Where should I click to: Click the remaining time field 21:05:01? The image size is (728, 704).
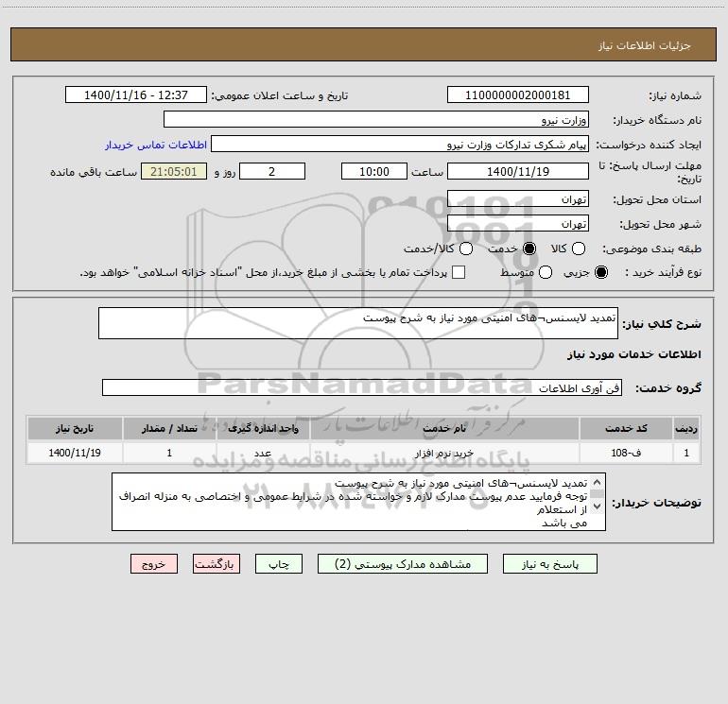tap(174, 171)
